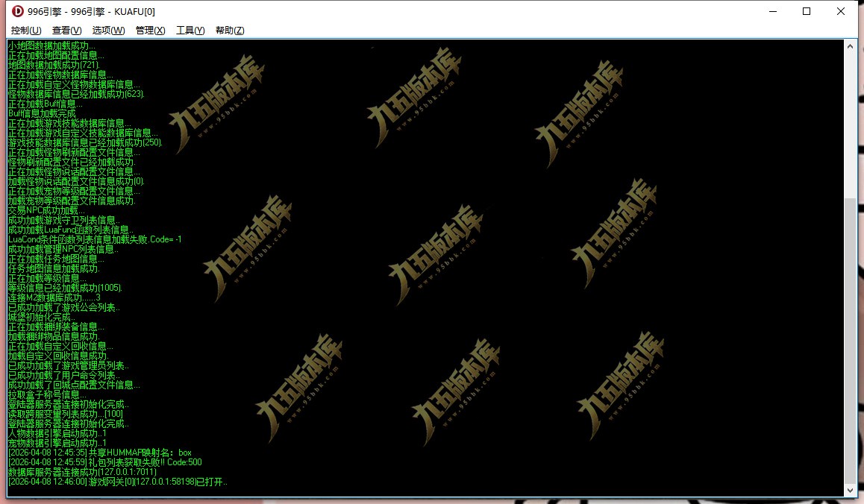
Task: Close the 996引擎 window
Action: click(x=841, y=11)
